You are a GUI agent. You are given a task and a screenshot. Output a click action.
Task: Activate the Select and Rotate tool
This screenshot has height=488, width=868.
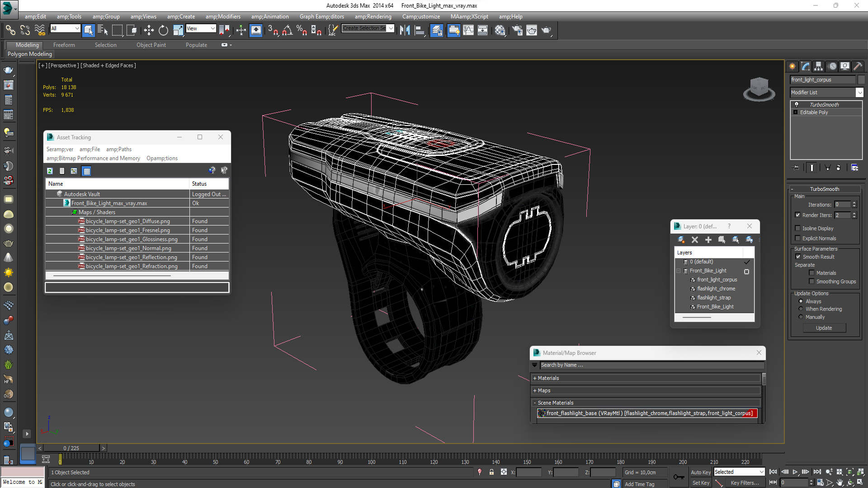click(163, 30)
